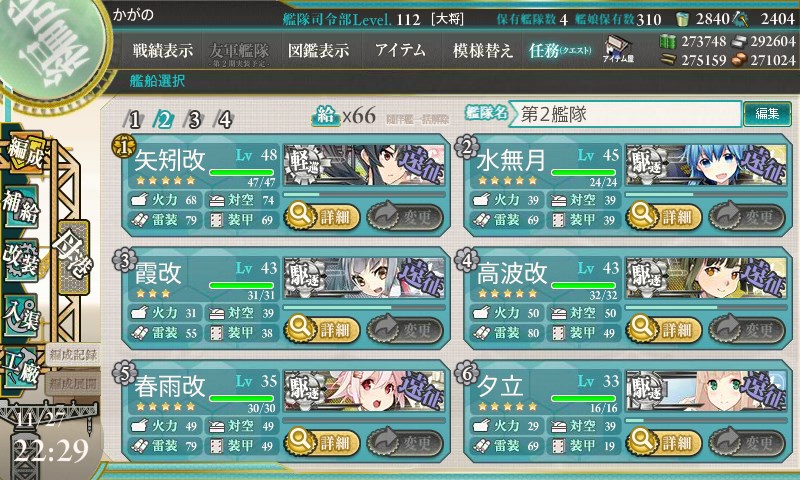Switch to fleet tab 3

coord(194,120)
